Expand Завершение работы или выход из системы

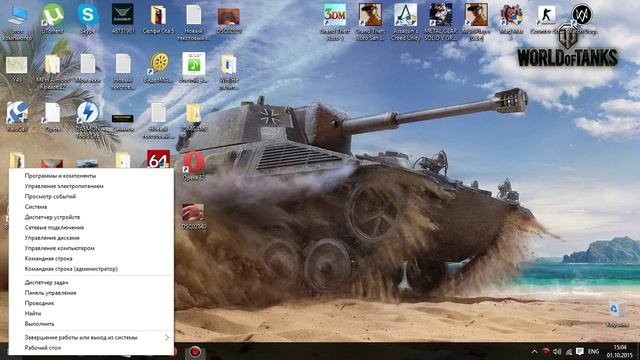pyautogui.click(x=91, y=338)
